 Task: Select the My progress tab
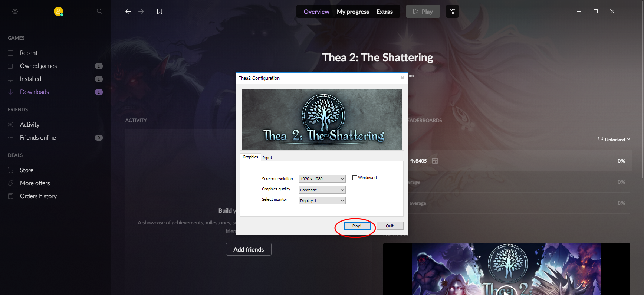point(353,12)
